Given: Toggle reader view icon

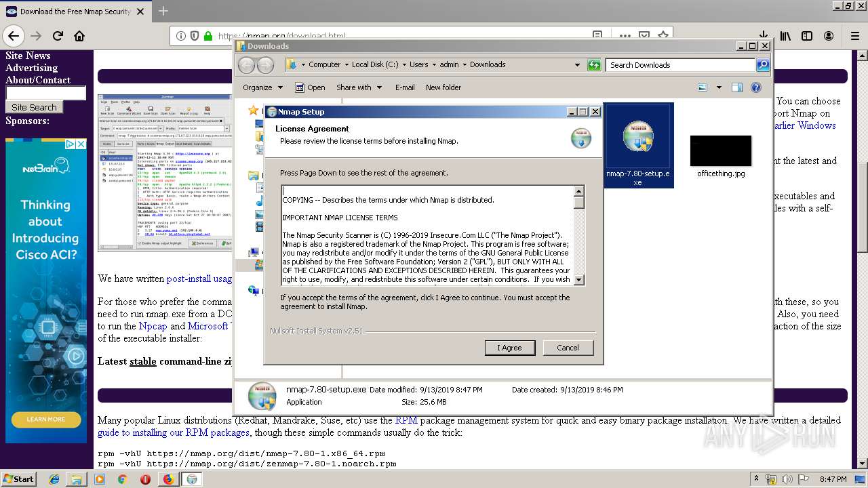Looking at the screenshot, I should tap(597, 36).
